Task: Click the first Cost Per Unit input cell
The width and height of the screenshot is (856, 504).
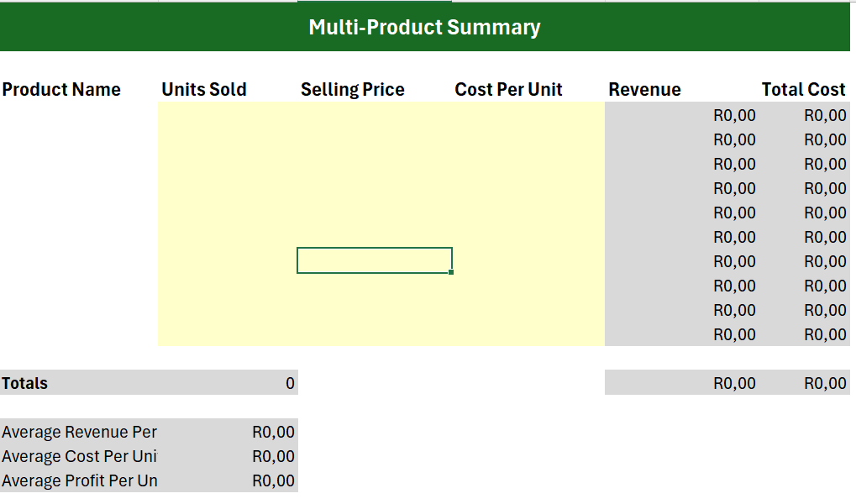Action: [529, 115]
